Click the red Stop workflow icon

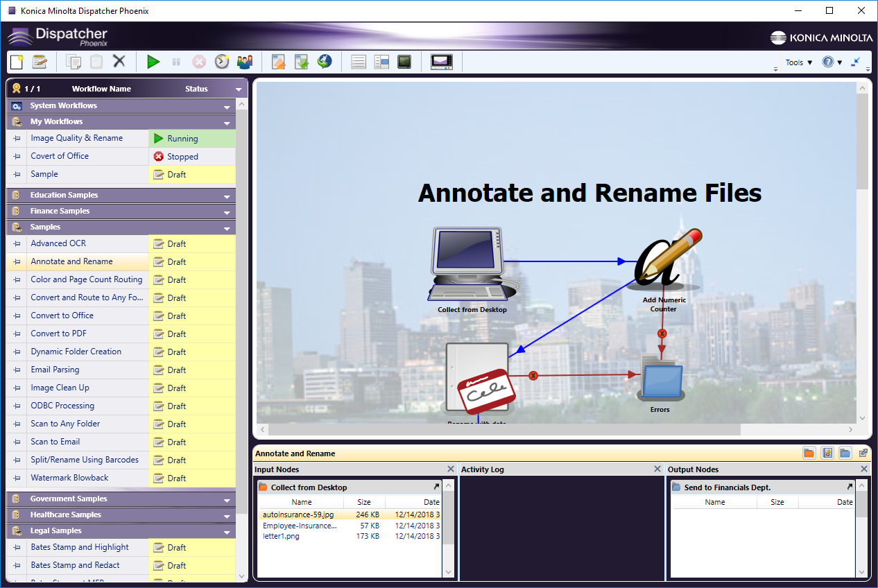199,62
